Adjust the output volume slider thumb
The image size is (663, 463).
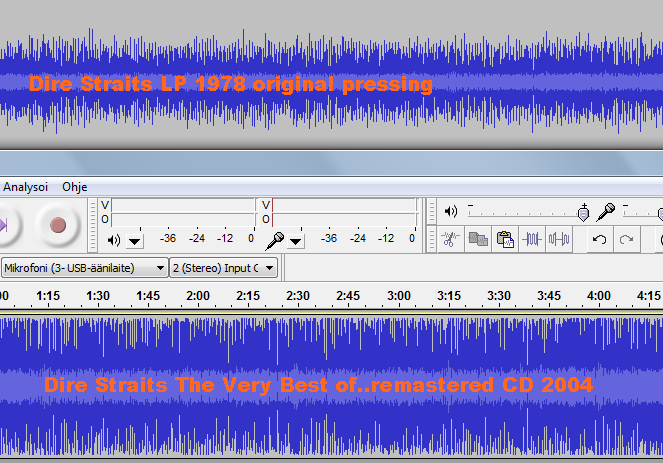[584, 213]
